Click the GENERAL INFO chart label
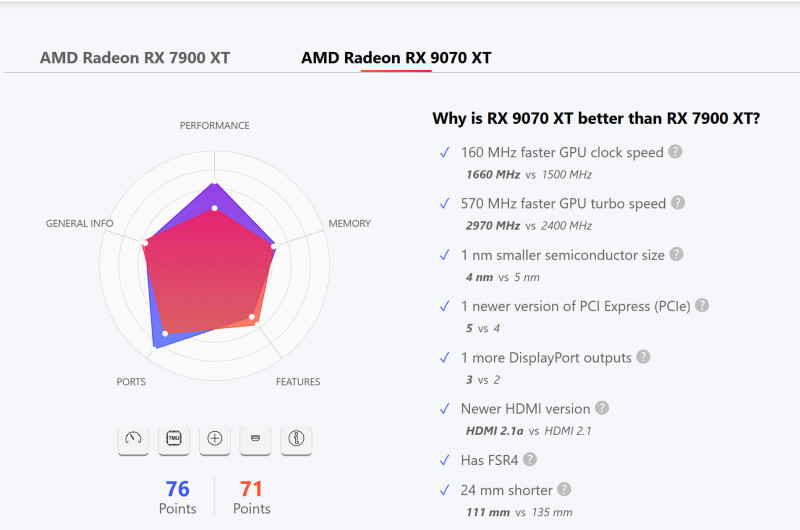Viewport: 800px width, 530px height. pos(80,224)
